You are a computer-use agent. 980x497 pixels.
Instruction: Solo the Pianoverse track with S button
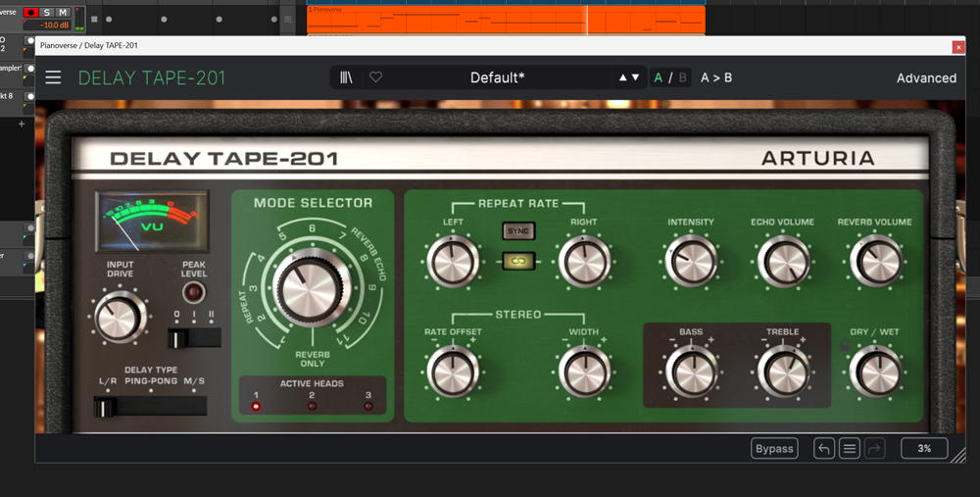point(47,12)
